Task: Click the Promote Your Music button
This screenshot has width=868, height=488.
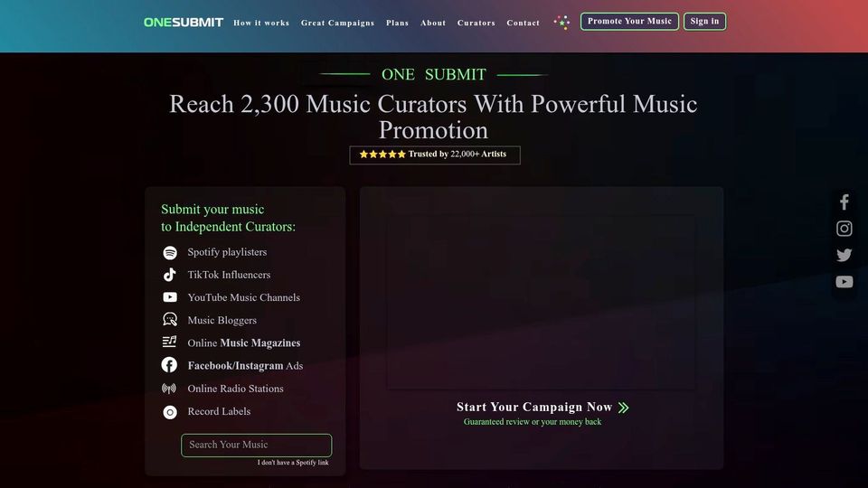Action: [x=629, y=22]
